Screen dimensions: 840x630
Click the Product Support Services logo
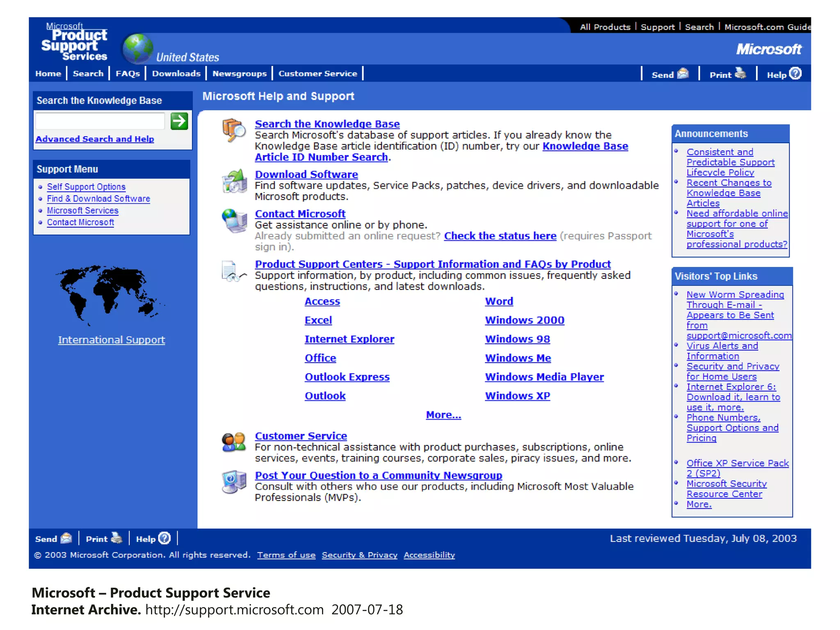coord(74,42)
